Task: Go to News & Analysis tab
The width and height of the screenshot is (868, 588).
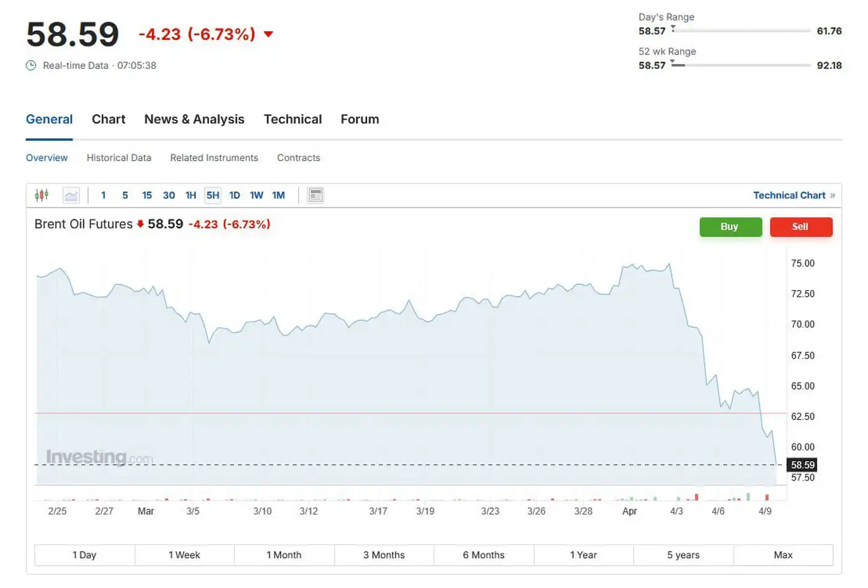Action: pyautogui.click(x=194, y=120)
